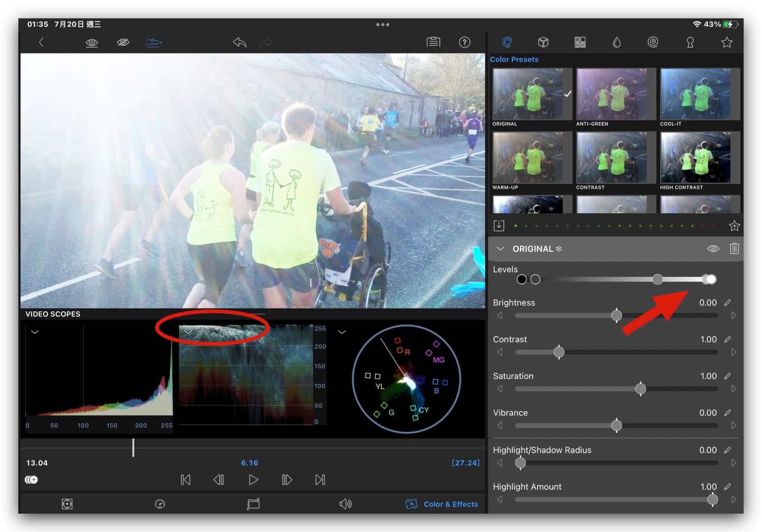This screenshot has width=762, height=532.
Task: Toggle the preview eye icon in toolbar
Action: pos(92,43)
